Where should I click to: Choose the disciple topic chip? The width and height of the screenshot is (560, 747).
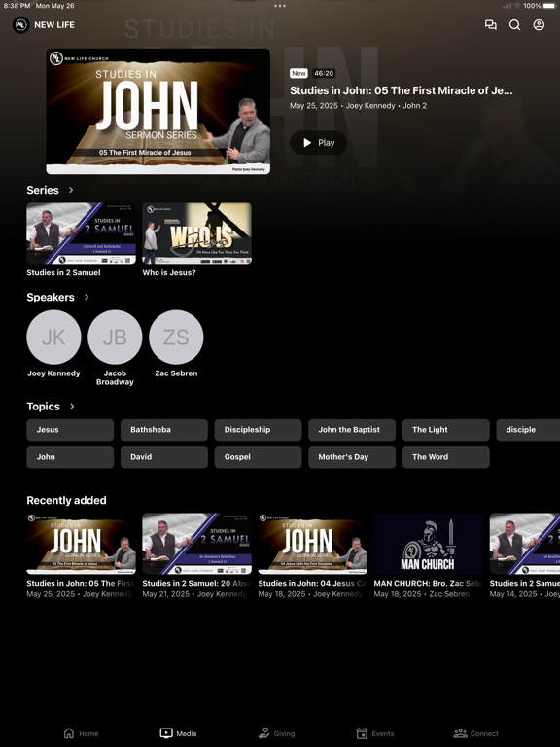click(x=528, y=430)
